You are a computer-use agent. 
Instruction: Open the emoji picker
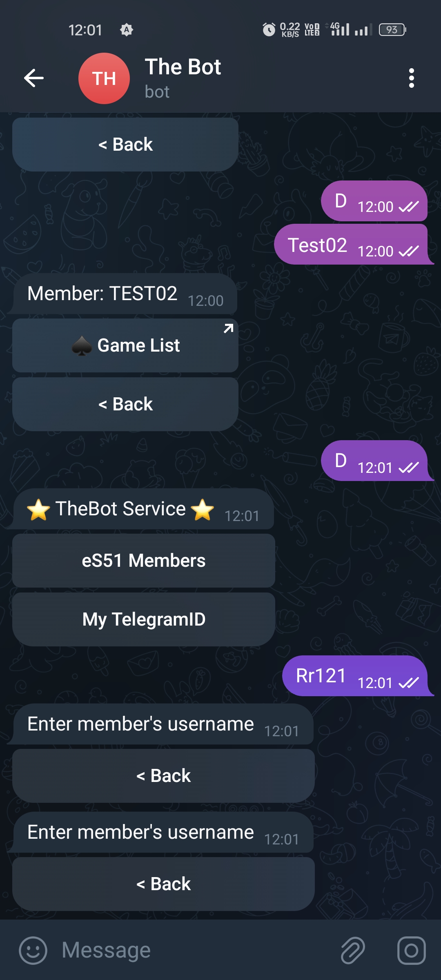pyautogui.click(x=33, y=950)
